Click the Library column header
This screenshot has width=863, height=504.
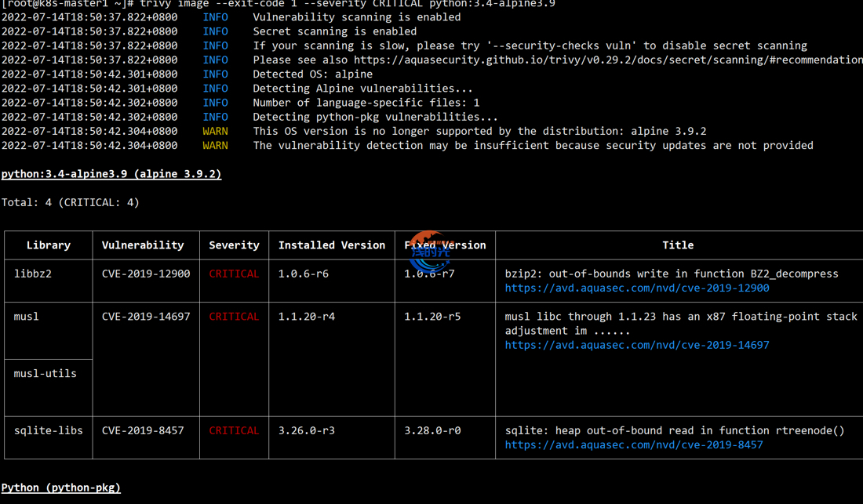(49, 245)
